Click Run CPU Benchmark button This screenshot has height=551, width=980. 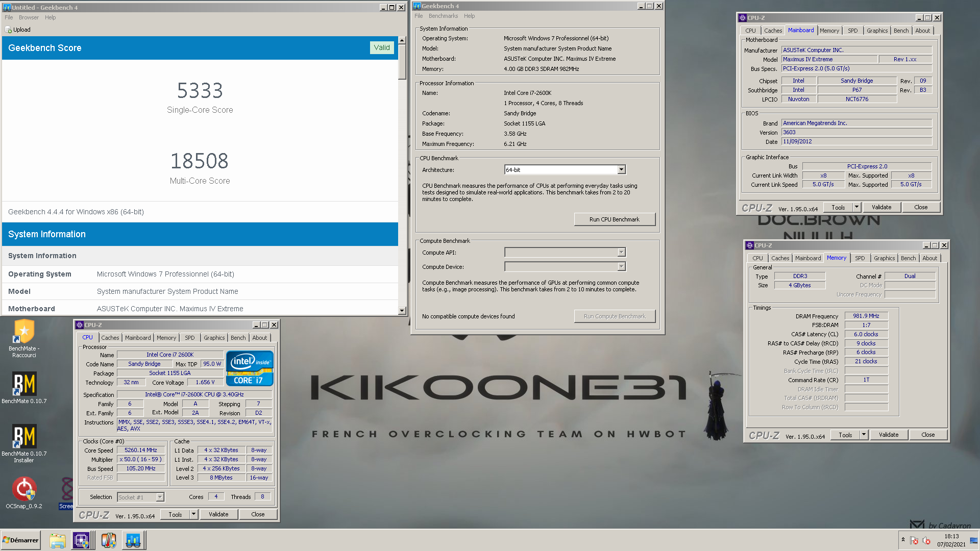615,219
